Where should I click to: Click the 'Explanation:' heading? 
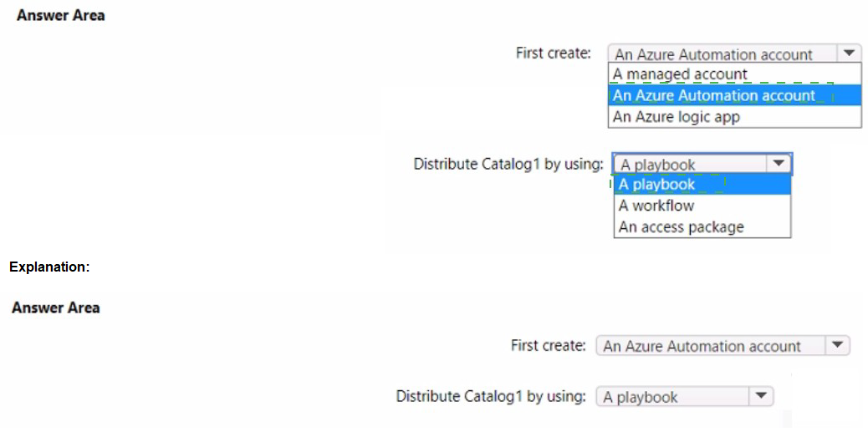(50, 267)
